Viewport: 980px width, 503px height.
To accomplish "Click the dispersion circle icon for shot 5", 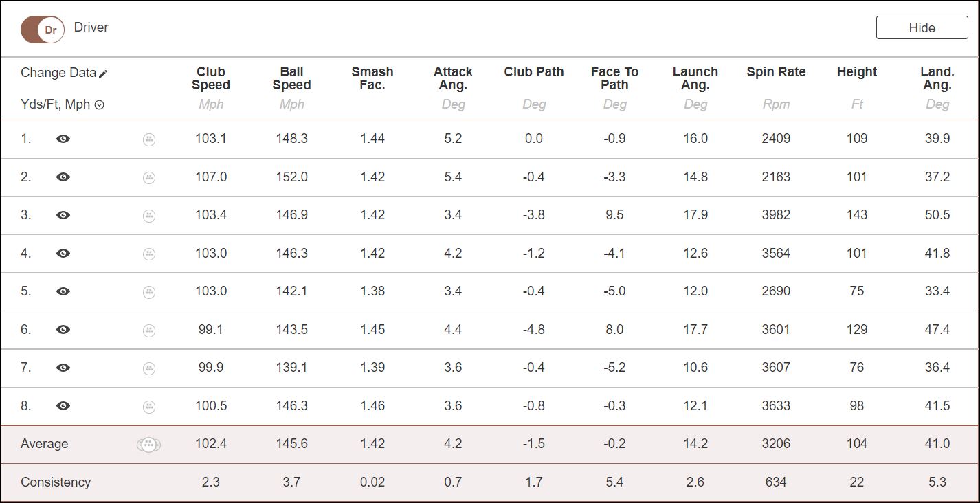I will (149, 292).
